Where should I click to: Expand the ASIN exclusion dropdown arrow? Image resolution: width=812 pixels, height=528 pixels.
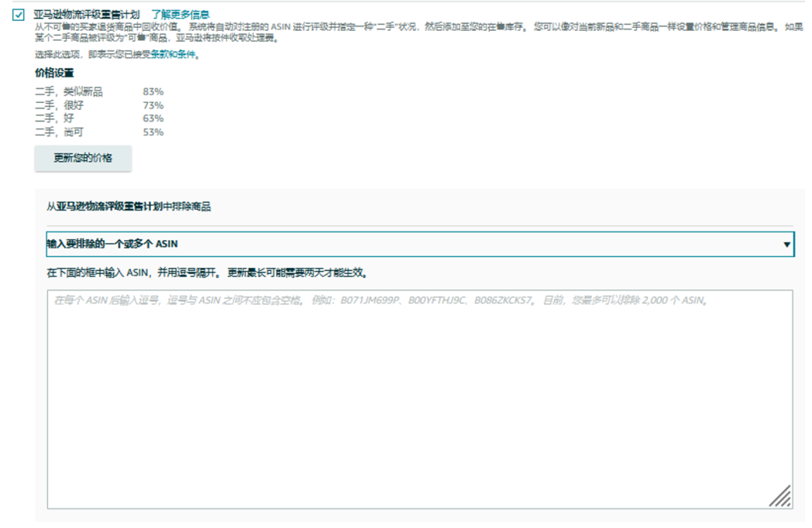pyautogui.click(x=786, y=244)
